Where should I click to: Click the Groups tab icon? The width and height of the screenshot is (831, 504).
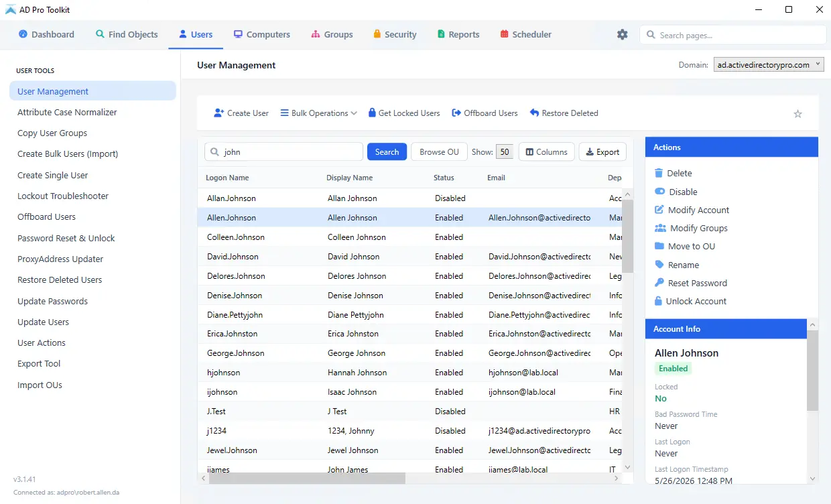point(316,34)
